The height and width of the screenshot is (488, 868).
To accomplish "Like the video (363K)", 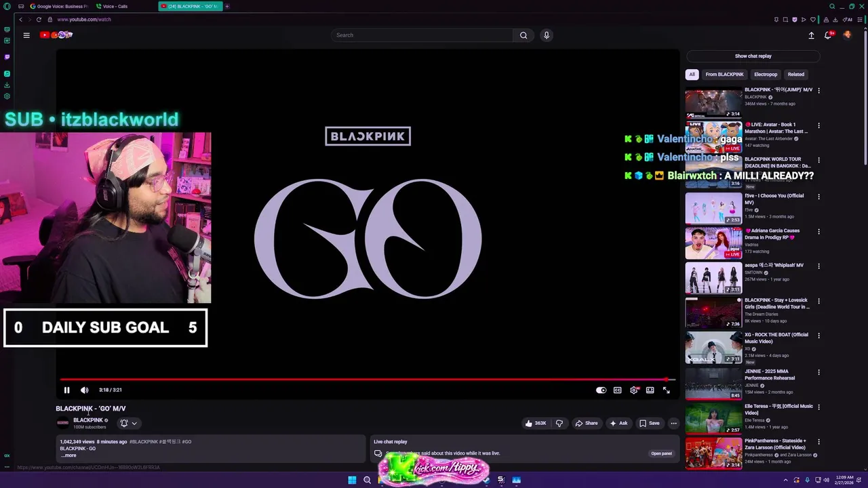I will coord(535,423).
